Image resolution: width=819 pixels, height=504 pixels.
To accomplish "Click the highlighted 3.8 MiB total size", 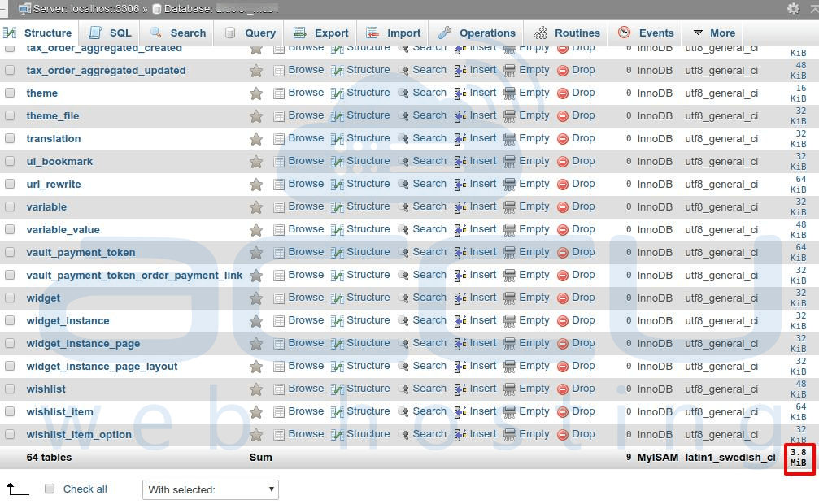I will 798,458.
